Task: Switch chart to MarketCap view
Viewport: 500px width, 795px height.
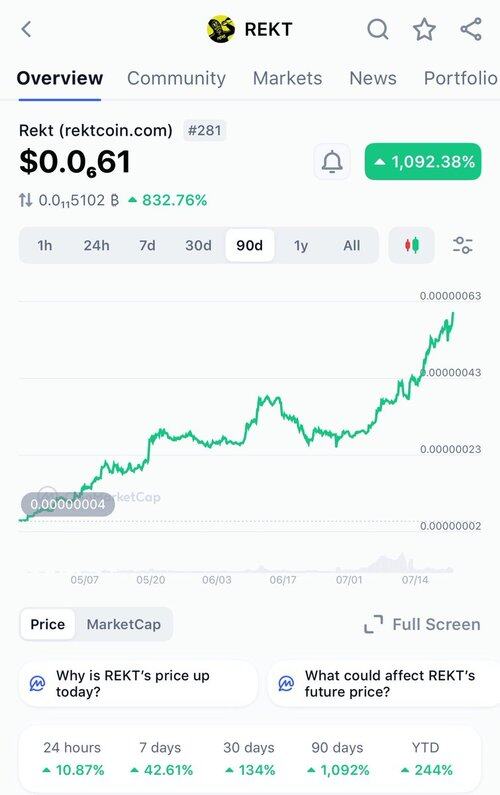Action: pos(124,624)
